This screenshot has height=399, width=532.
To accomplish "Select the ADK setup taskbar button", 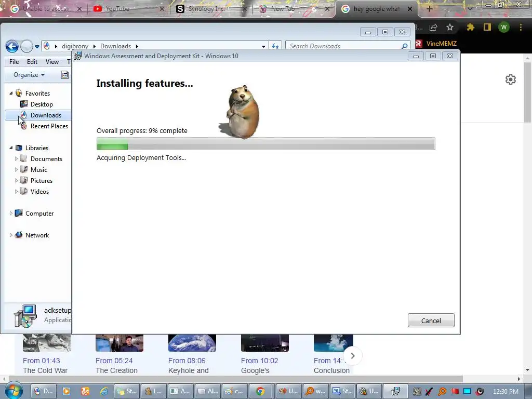I will pos(395,391).
